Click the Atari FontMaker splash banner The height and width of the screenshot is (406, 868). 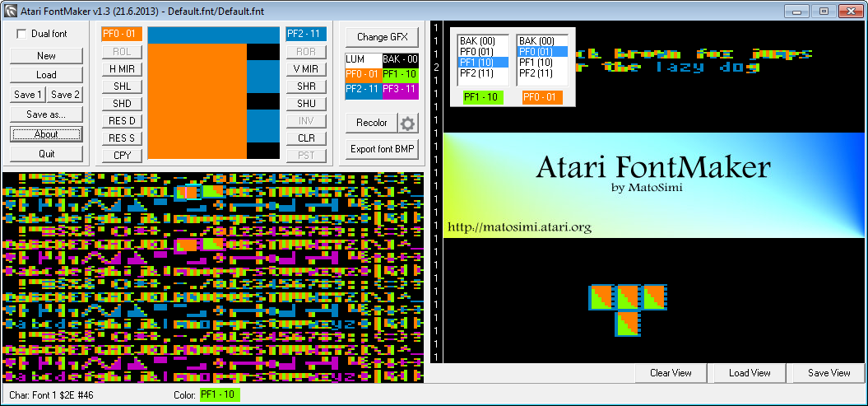click(x=654, y=185)
